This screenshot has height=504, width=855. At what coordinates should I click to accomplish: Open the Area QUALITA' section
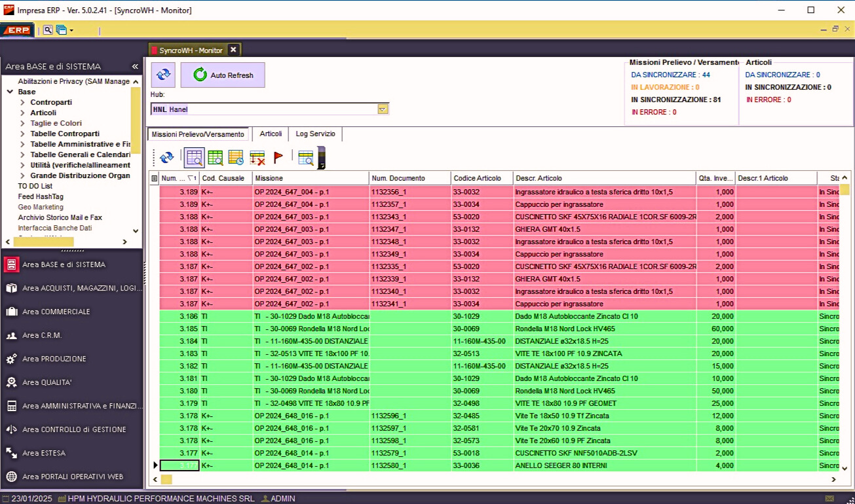click(47, 382)
